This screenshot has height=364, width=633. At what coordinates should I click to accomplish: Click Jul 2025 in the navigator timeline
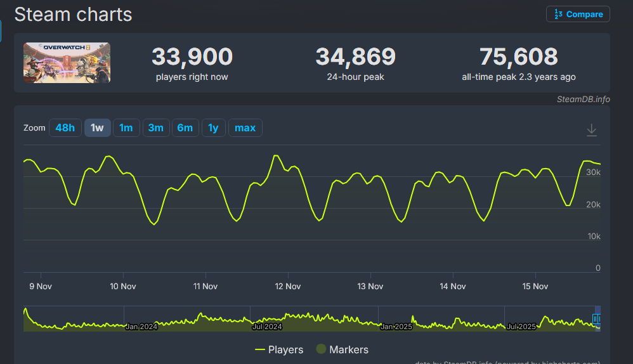[521, 327]
